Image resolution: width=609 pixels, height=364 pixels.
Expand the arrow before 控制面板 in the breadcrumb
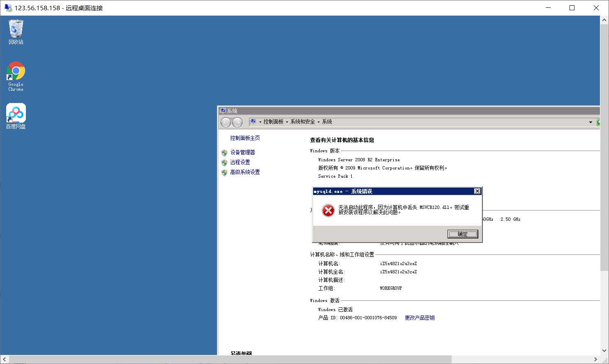(260, 122)
